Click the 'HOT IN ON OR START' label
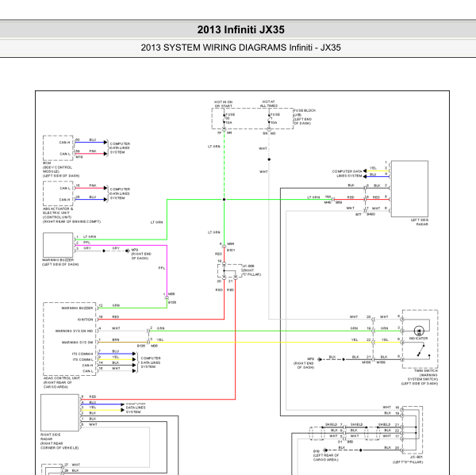This screenshot has height=475, width=476. pyautogui.click(x=224, y=104)
